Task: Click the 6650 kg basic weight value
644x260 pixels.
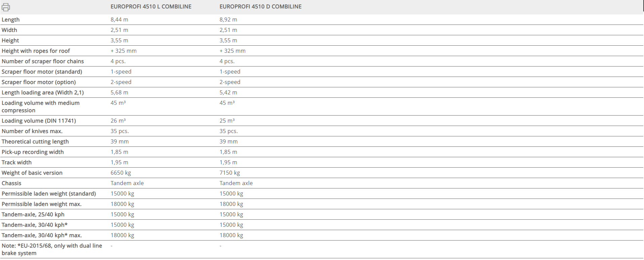Action: pyautogui.click(x=121, y=173)
